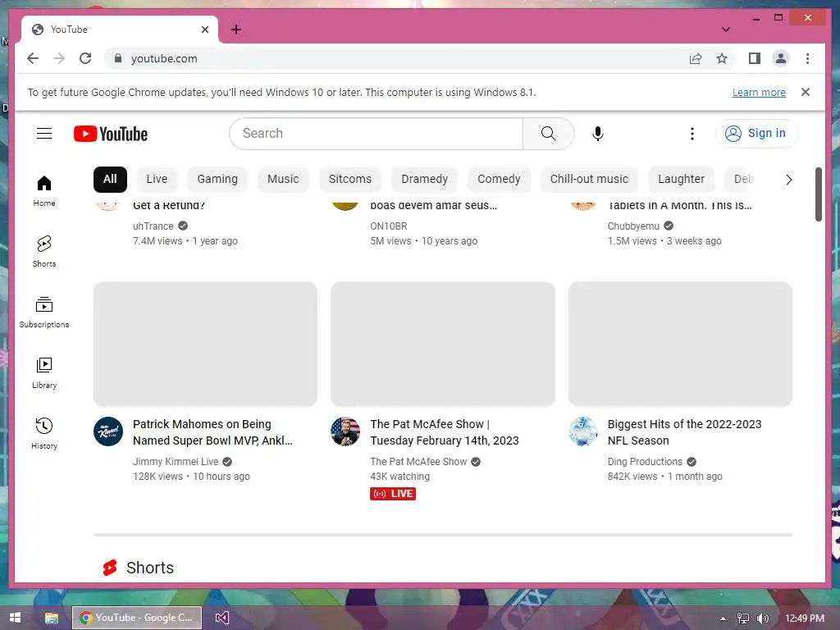Image resolution: width=840 pixels, height=630 pixels.
Task: Open Patrick Mahomes Super Bowl MVP video title
Action: 212,432
